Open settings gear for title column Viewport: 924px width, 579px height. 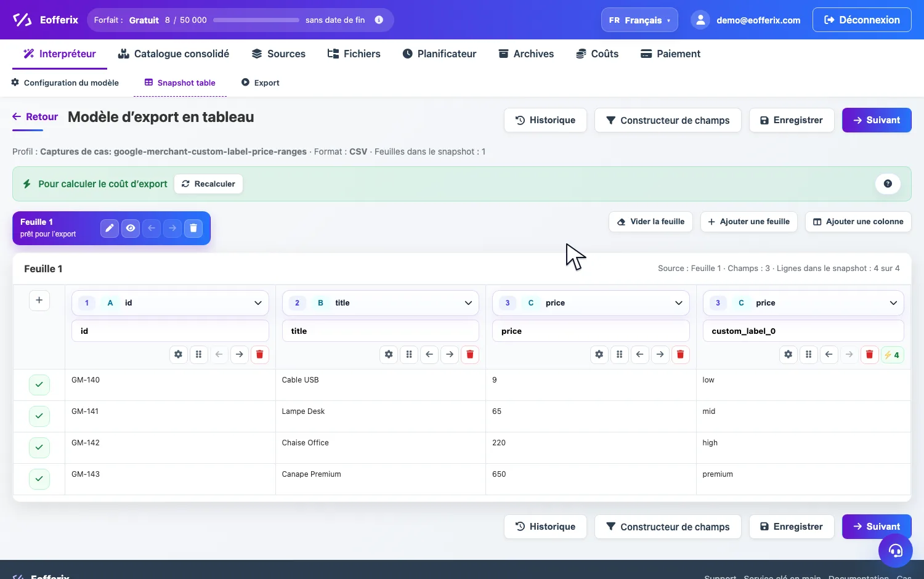[389, 354]
